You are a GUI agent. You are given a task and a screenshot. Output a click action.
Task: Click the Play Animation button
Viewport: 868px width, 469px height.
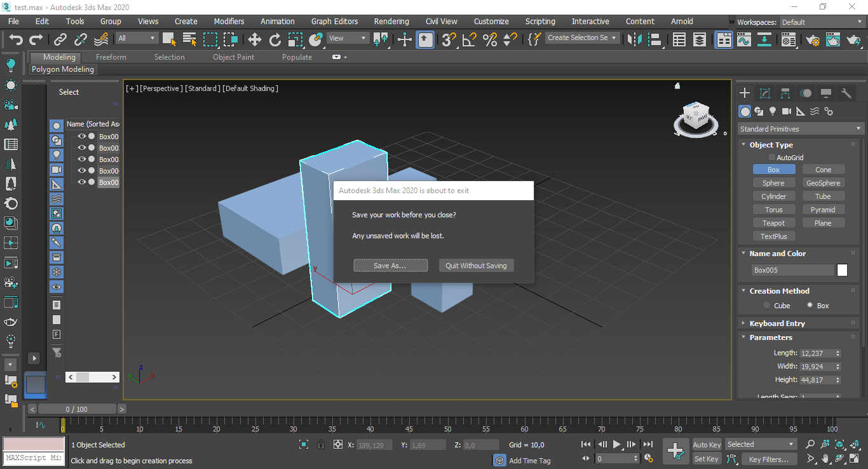[x=616, y=444]
